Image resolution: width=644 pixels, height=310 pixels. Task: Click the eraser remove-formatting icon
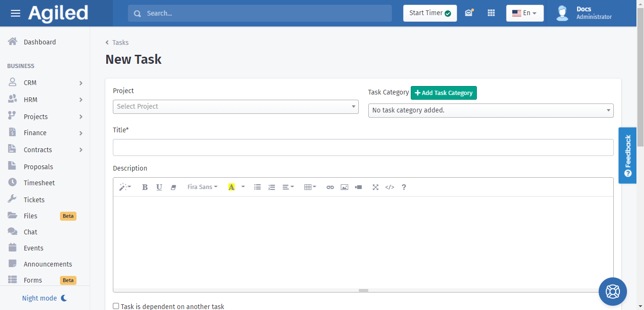point(173,187)
